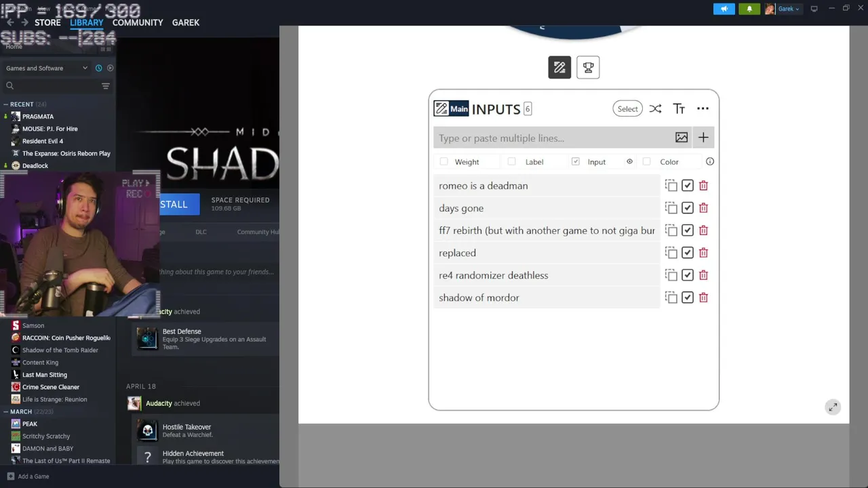
Task: Open the three-dot more options menu
Action: pos(703,108)
